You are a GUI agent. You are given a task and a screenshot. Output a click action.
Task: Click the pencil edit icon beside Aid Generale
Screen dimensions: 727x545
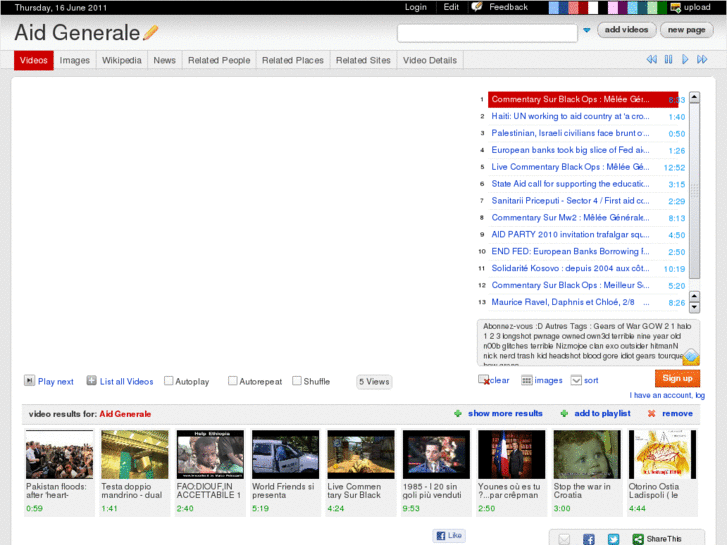[x=151, y=32]
